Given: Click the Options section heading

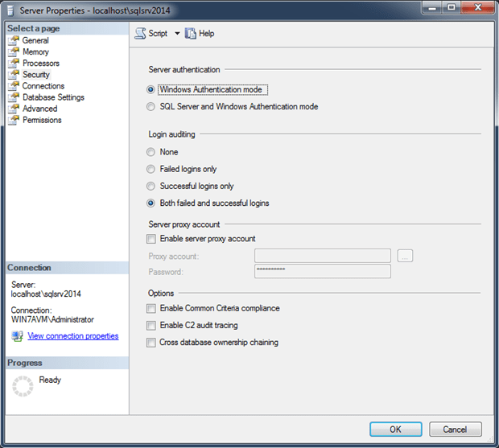Looking at the screenshot, I should 161,293.
